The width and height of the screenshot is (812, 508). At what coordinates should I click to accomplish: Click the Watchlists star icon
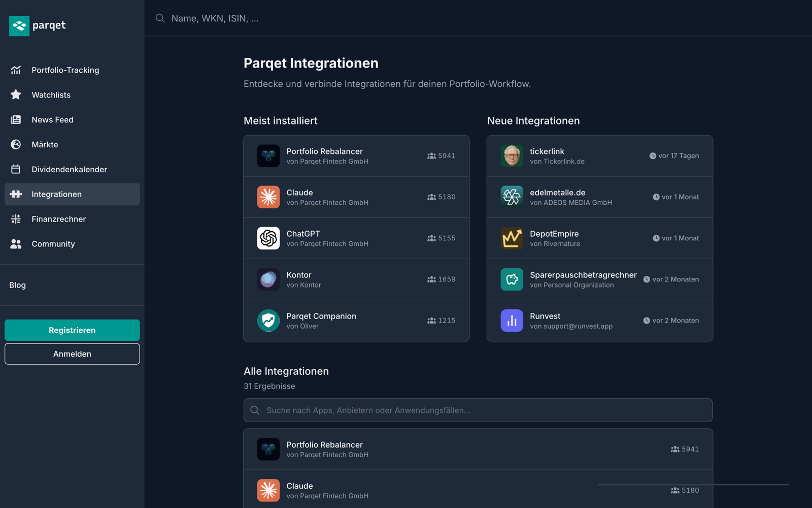16,95
